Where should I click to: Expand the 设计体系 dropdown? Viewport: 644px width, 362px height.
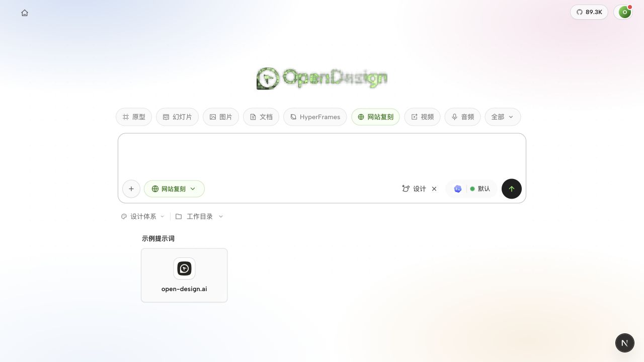pos(143,217)
